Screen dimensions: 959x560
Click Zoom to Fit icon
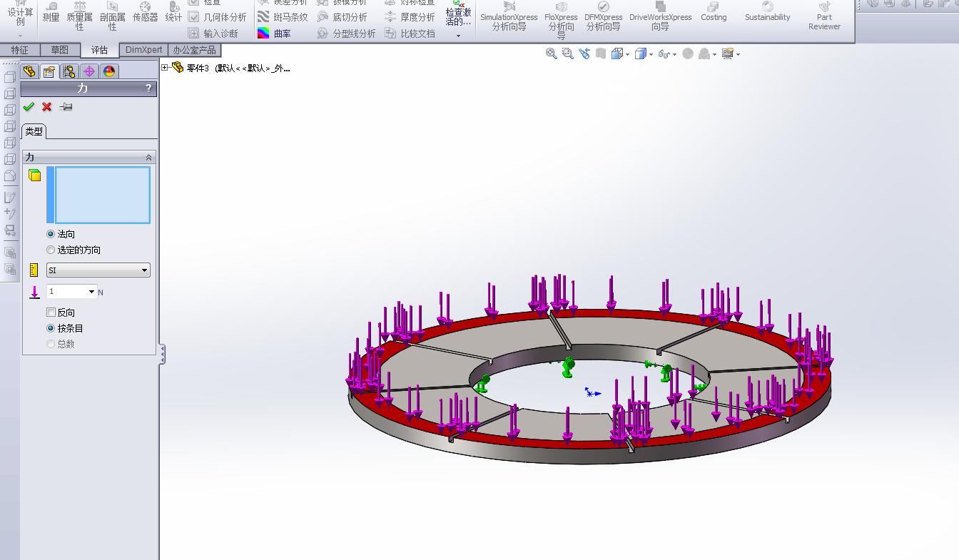pos(552,54)
